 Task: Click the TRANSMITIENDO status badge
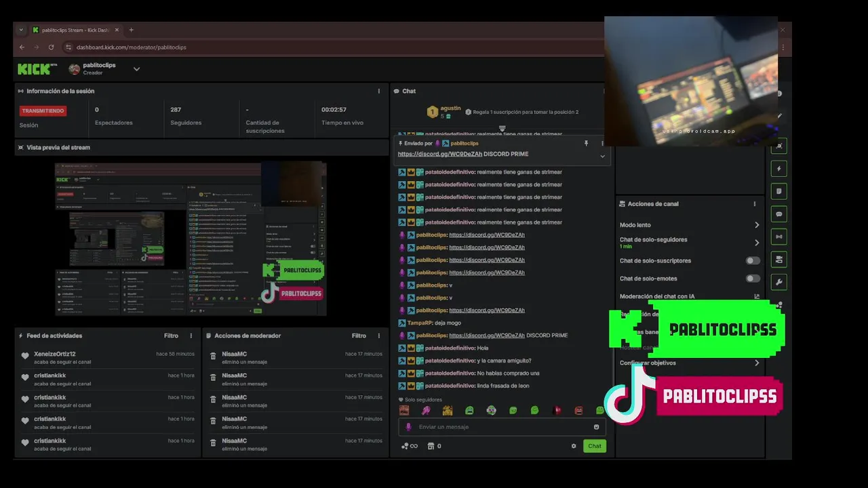pyautogui.click(x=43, y=110)
